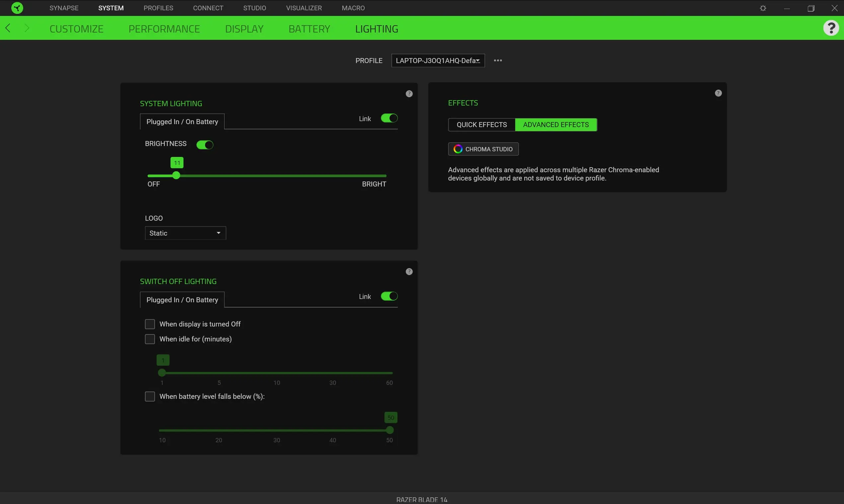
Task: Toggle the Switch Off Lighting Link switch
Action: [x=389, y=296]
